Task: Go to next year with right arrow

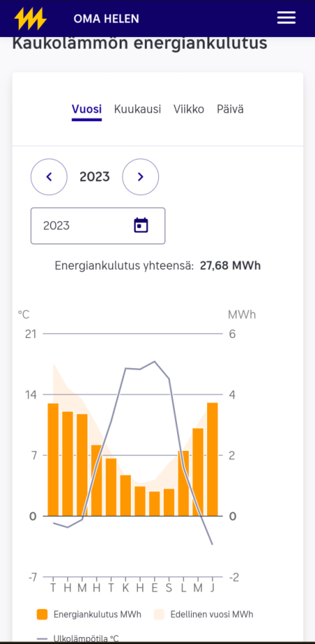Action: 141,176
